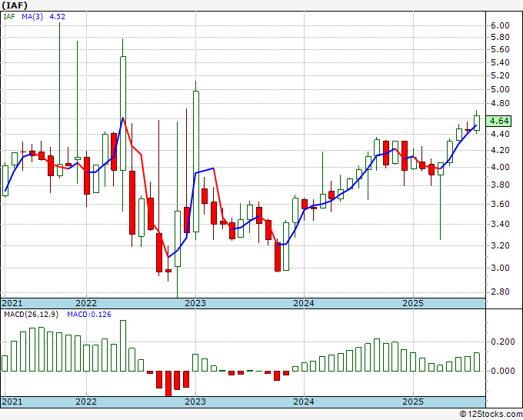Image resolution: width=523 pixels, height=420 pixels.
Task: Click the 2025 label under MACD panel
Action: coord(413,402)
